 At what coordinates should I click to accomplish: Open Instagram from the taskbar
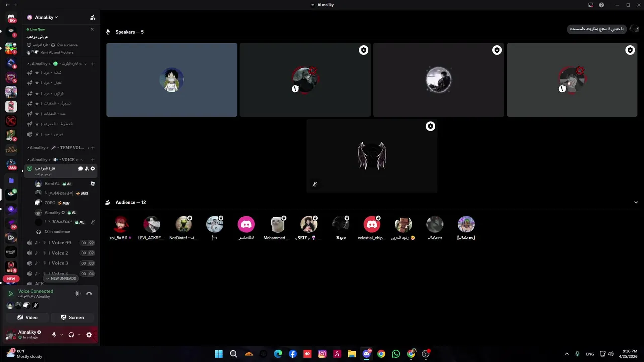click(x=323, y=354)
